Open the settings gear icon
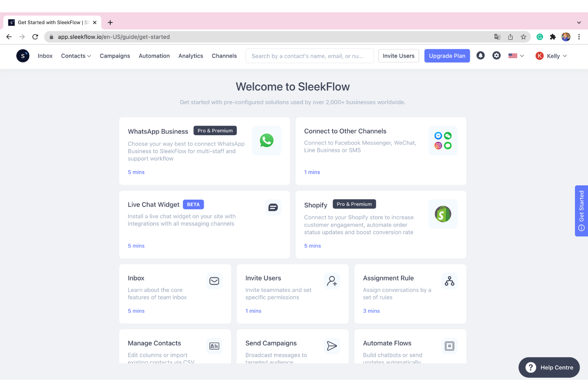588x392 pixels. (497, 56)
